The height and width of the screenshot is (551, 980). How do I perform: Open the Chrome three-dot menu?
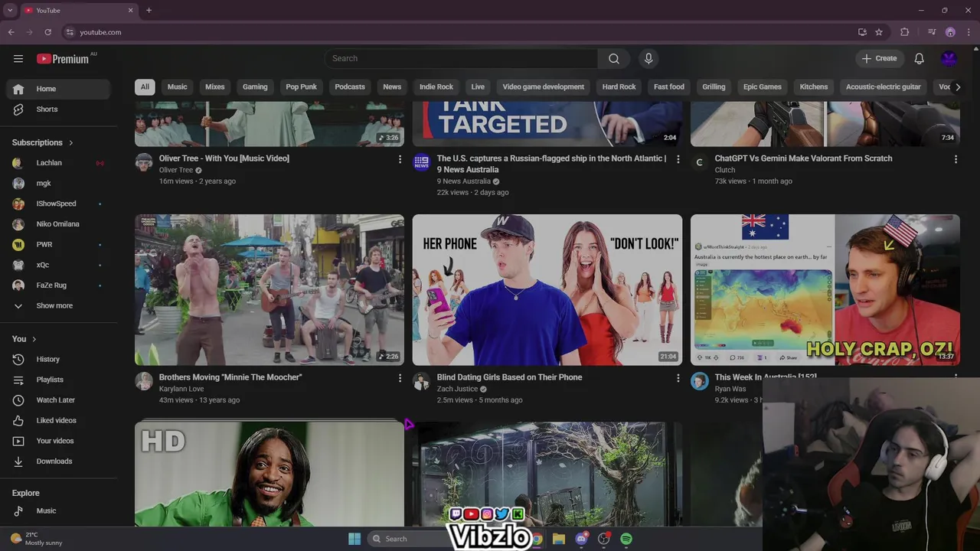pyautogui.click(x=969, y=32)
